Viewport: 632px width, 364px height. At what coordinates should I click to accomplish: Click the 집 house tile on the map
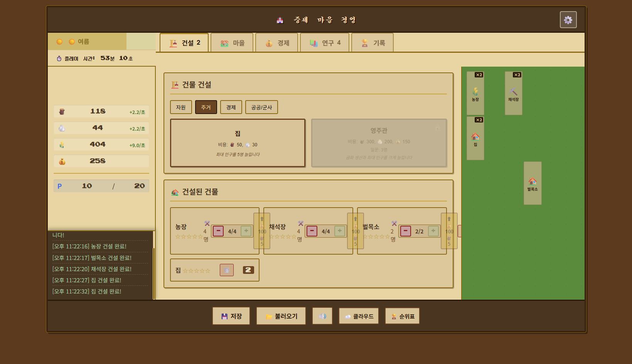[x=475, y=139]
